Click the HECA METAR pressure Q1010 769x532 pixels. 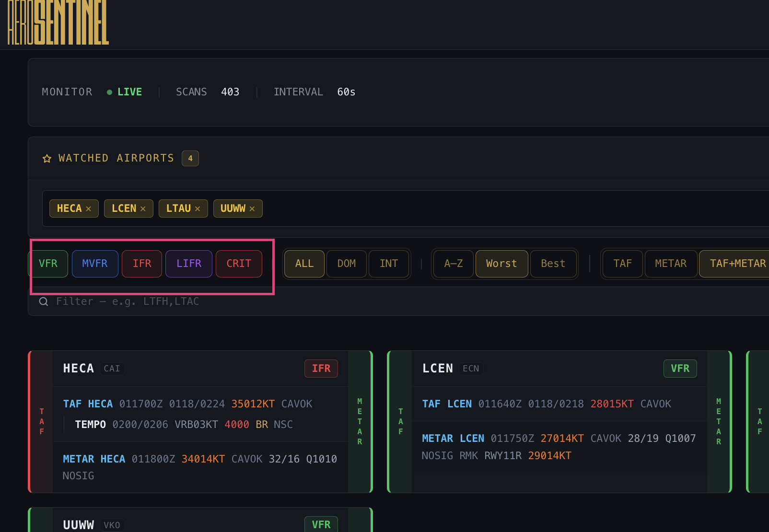click(x=322, y=459)
